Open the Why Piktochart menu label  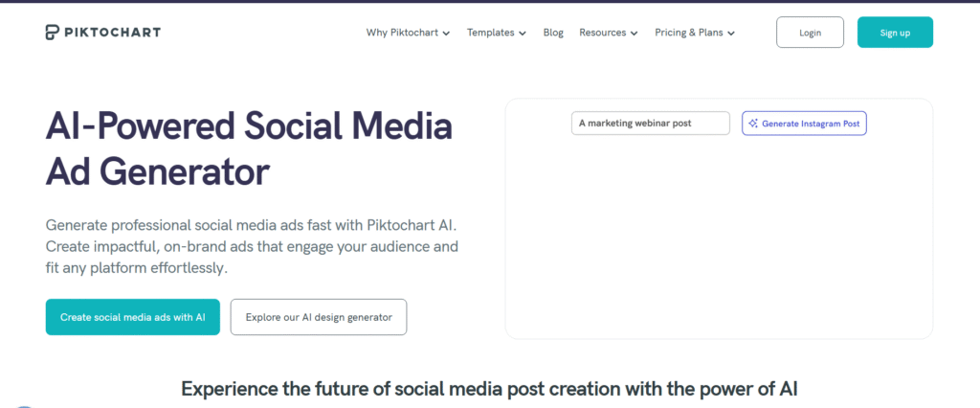click(x=402, y=33)
